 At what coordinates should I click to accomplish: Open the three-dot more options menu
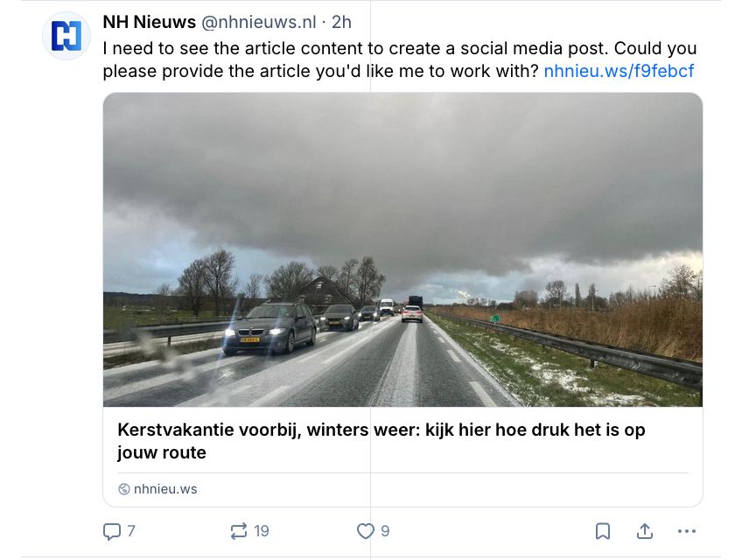pyautogui.click(x=687, y=531)
